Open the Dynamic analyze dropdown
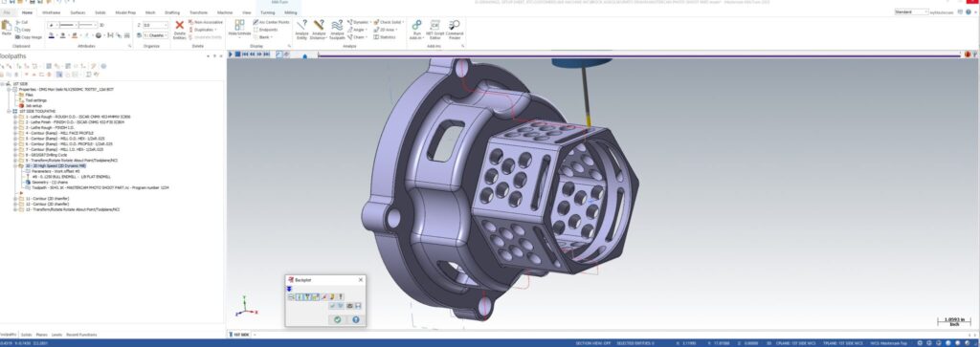This screenshot has height=347, width=980. pos(360,22)
